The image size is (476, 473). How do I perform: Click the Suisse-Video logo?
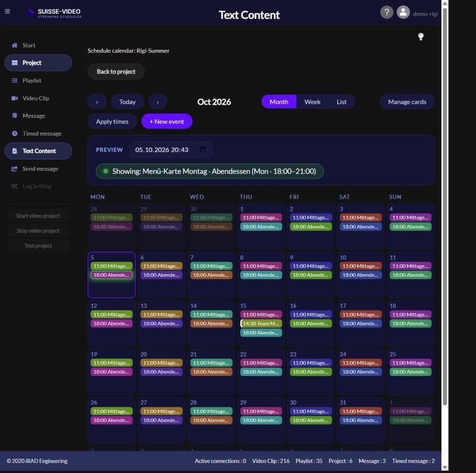[55, 13]
